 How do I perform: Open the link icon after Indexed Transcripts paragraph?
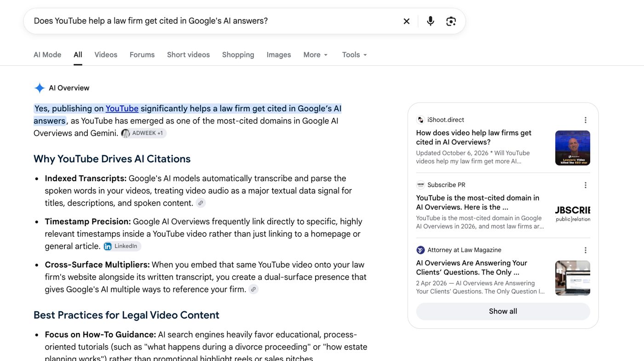201,203
